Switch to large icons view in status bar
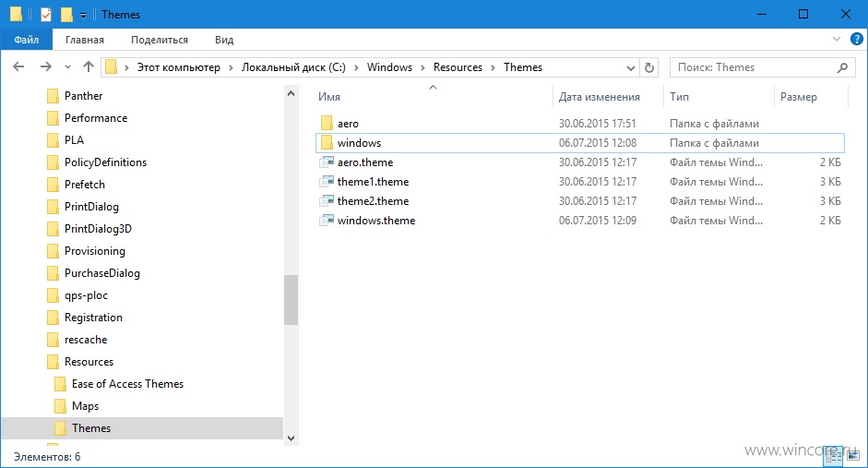 click(852, 455)
